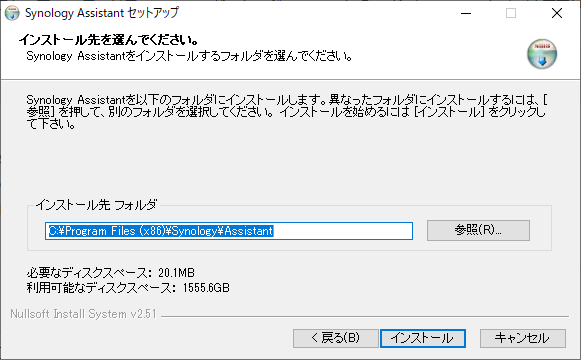The width and height of the screenshot is (581, 360).
Task: Minimize the Synology Assistant setup window
Action: 466,13
